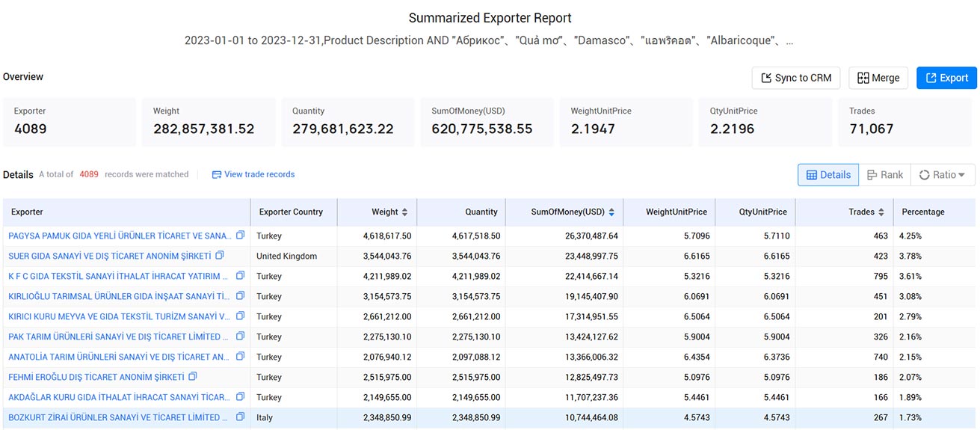Click Italy country cell
The height and width of the screenshot is (430, 980).
265,417
